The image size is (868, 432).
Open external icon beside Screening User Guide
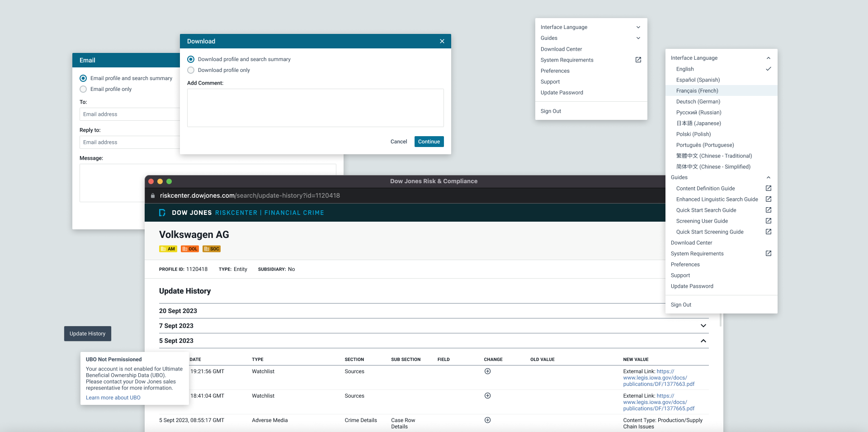pyautogui.click(x=769, y=221)
